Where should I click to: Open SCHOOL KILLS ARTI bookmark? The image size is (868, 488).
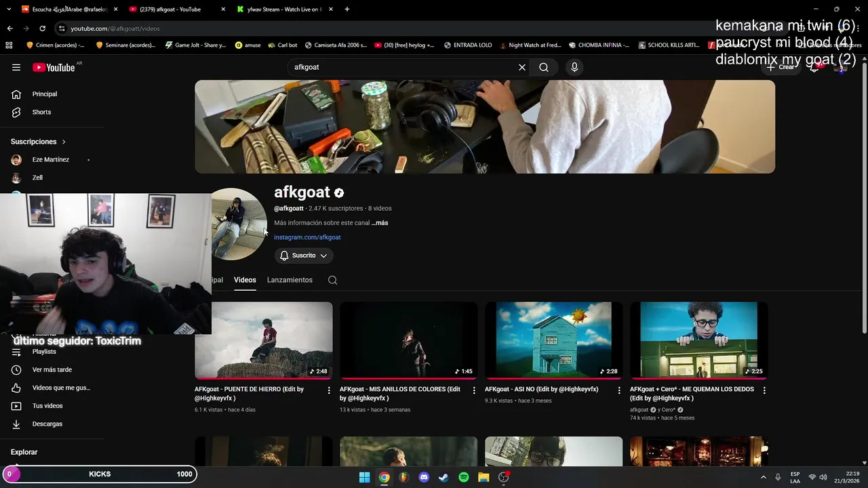pyautogui.click(x=668, y=45)
